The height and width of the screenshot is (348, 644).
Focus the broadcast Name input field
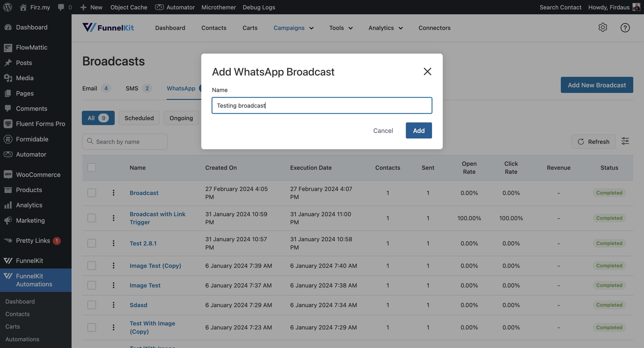322,105
